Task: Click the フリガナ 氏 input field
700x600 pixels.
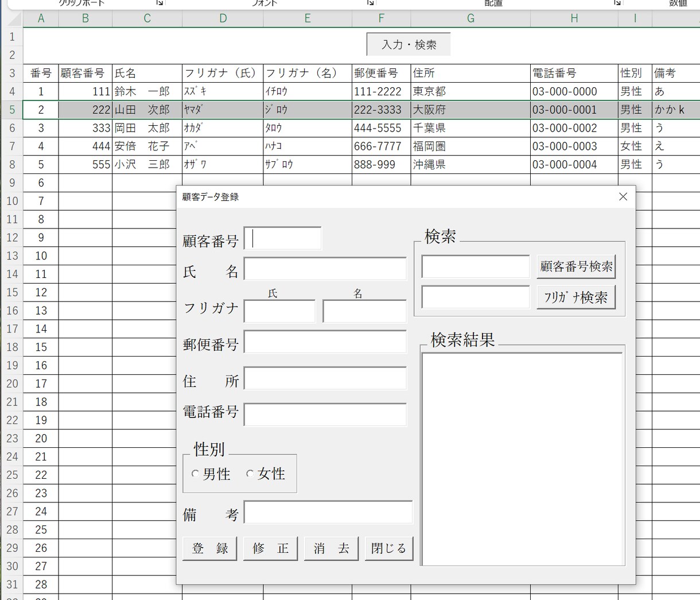Action: click(x=280, y=311)
